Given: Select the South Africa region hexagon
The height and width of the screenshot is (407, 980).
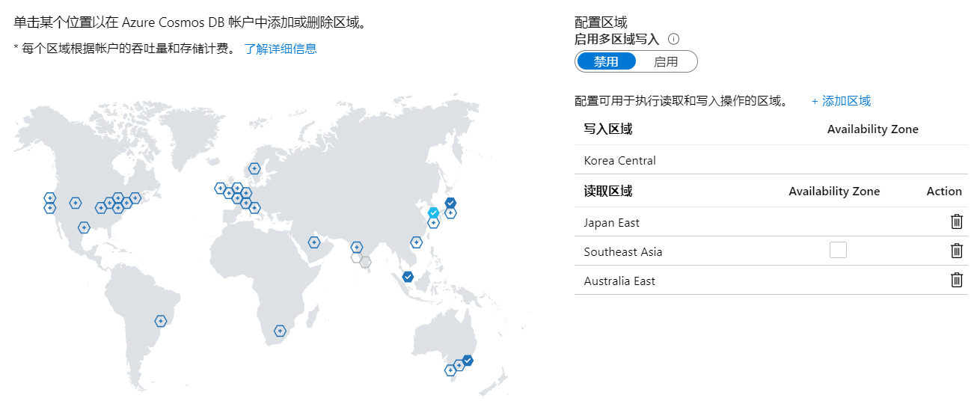Looking at the screenshot, I should click(280, 331).
